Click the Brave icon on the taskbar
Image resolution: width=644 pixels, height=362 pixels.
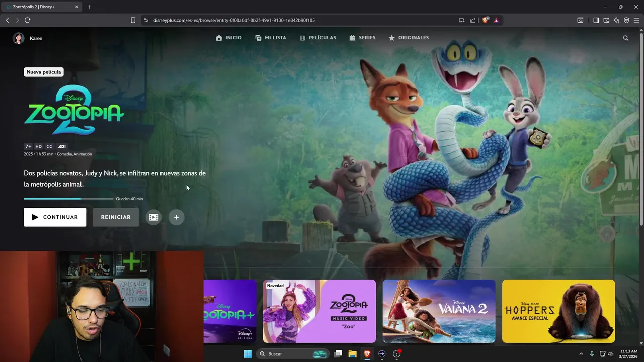(367, 354)
